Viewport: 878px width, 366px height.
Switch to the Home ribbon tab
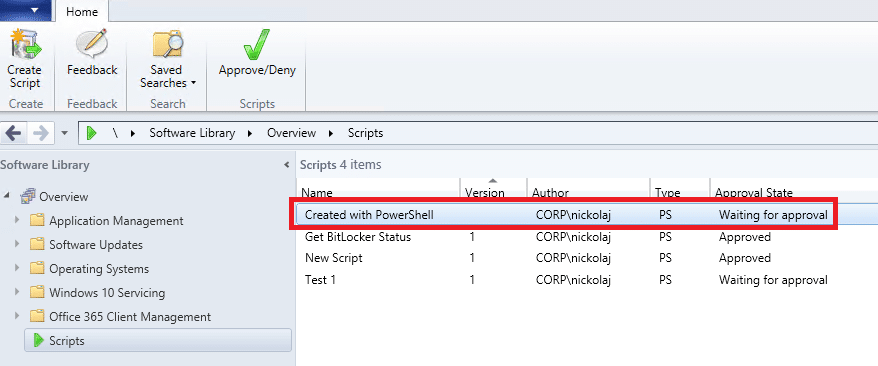pyautogui.click(x=82, y=11)
